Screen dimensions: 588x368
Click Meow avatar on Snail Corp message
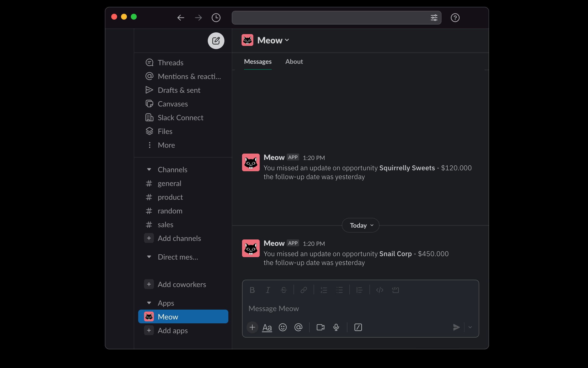251,248
